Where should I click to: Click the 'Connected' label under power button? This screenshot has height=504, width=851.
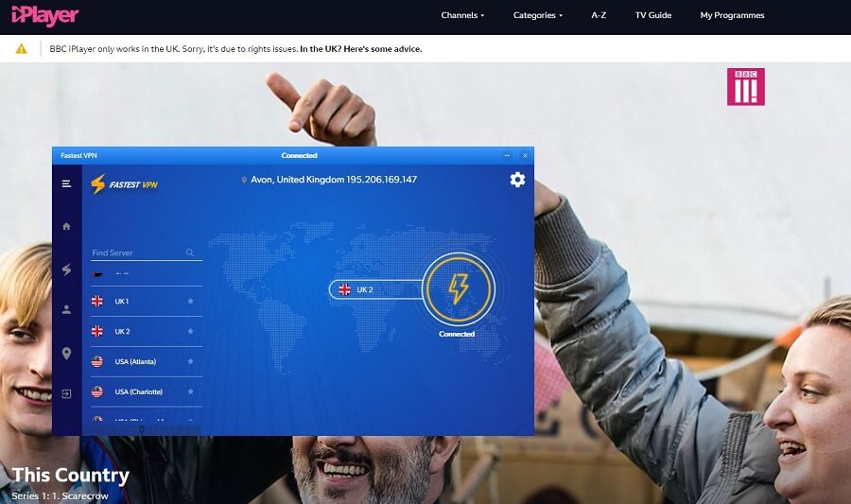(x=457, y=334)
